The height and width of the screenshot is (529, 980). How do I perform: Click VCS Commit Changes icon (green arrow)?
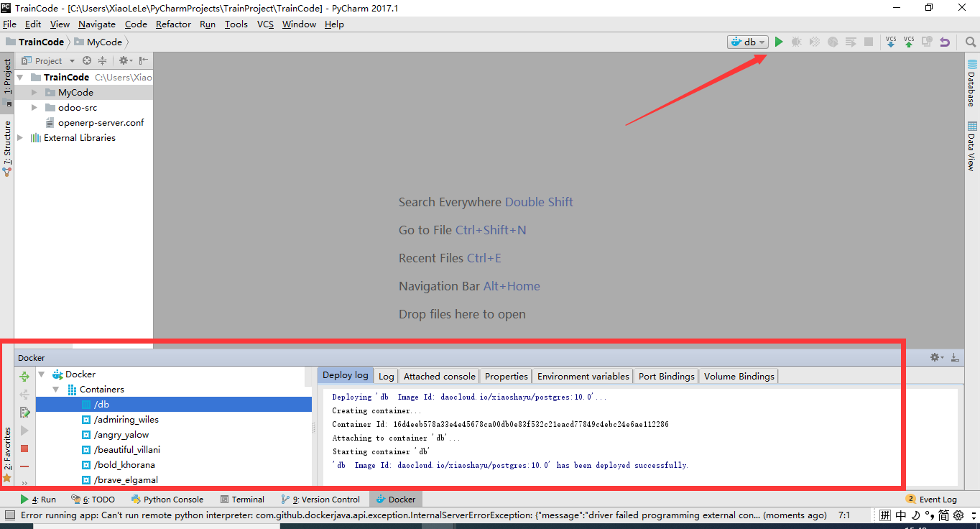click(909, 42)
